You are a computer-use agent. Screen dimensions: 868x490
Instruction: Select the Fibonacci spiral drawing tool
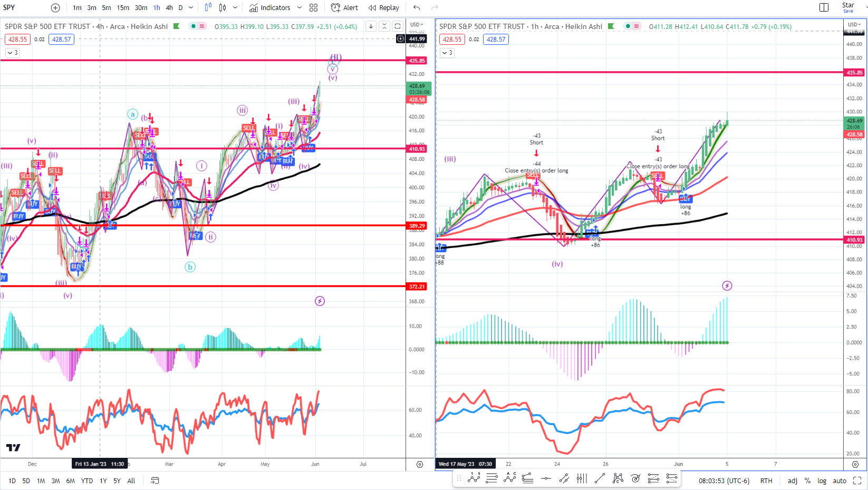635,478
